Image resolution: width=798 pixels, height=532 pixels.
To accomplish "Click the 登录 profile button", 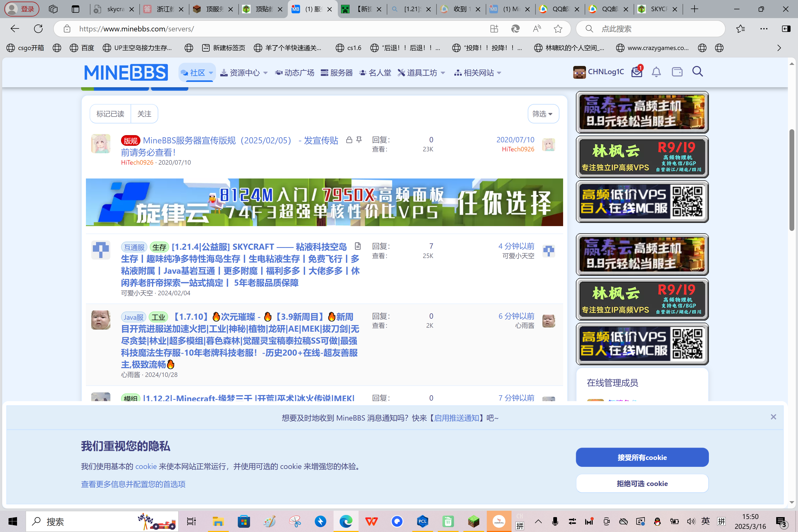I will [22, 9].
